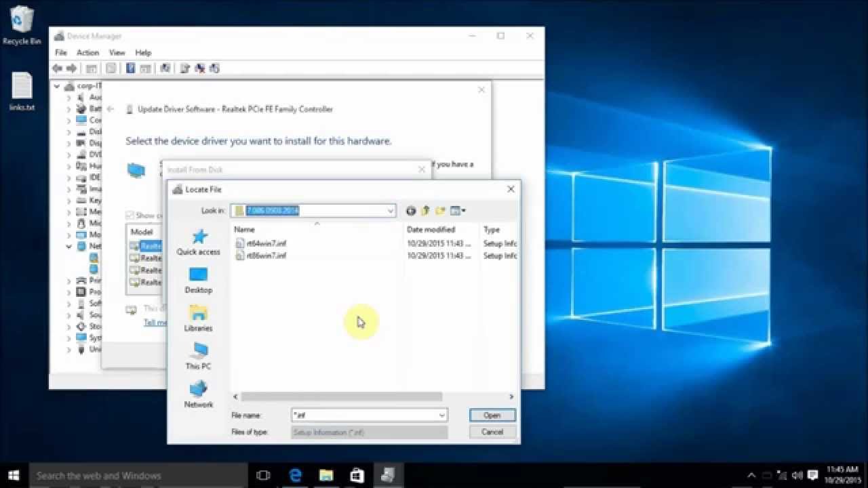Open the Help menu in Device Manager
Screen dimensions: 868x488
click(143, 52)
